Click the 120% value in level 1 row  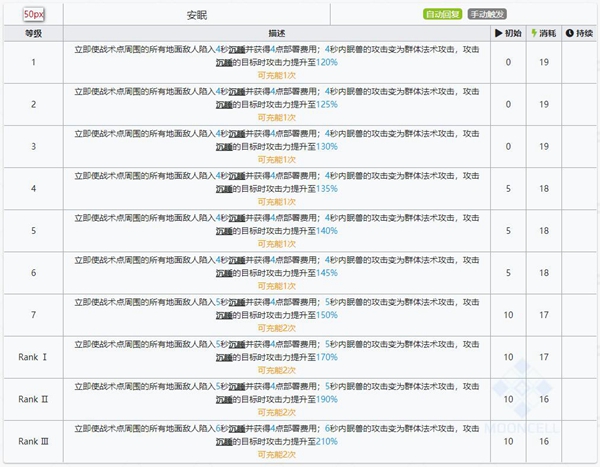(327, 62)
